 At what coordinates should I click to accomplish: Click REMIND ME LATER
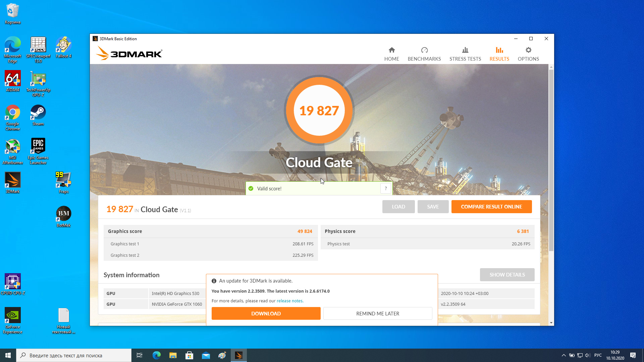tap(378, 313)
